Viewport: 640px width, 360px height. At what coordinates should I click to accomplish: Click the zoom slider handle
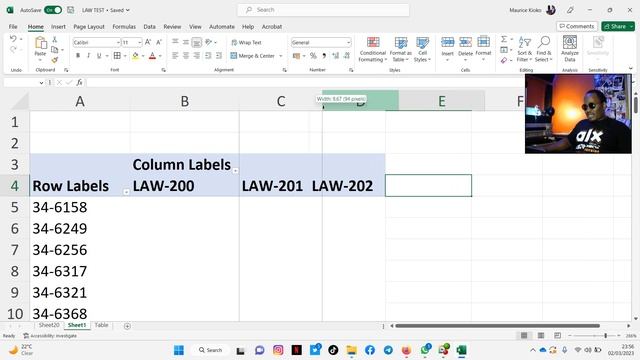point(606,336)
